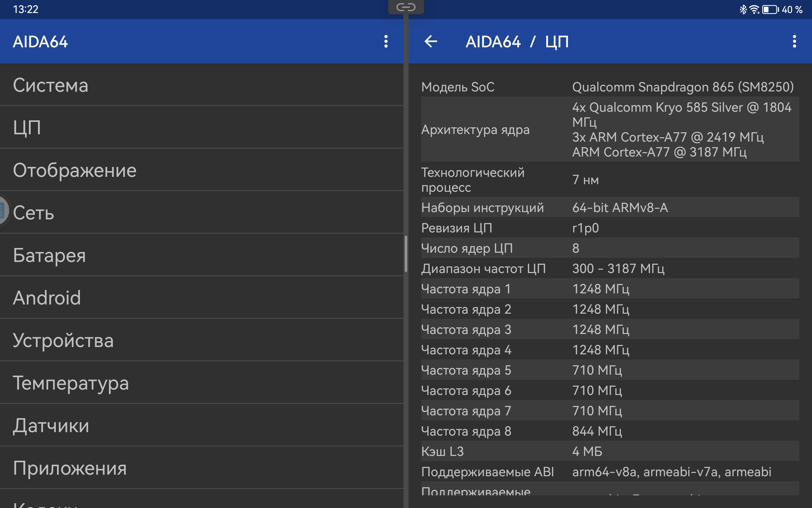This screenshot has height=508, width=812.
Task: Open the Температура section
Action: pos(202,383)
